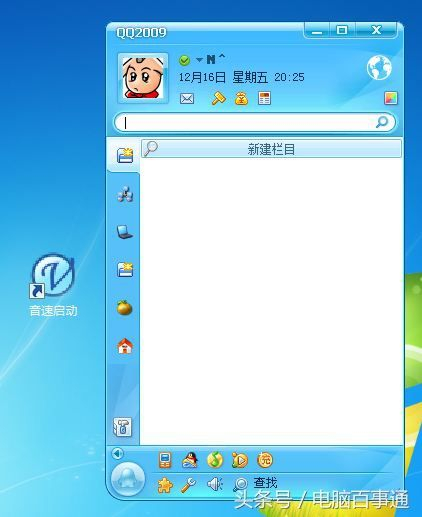This screenshot has width=422, height=517.
Task: Select the second custom panel sidebar tab
Action: (x=125, y=270)
